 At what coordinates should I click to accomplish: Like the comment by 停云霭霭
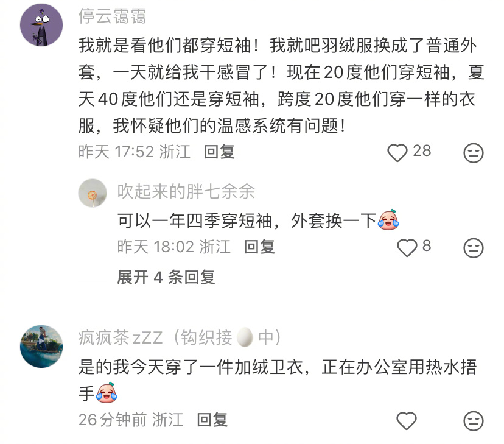[x=397, y=153]
